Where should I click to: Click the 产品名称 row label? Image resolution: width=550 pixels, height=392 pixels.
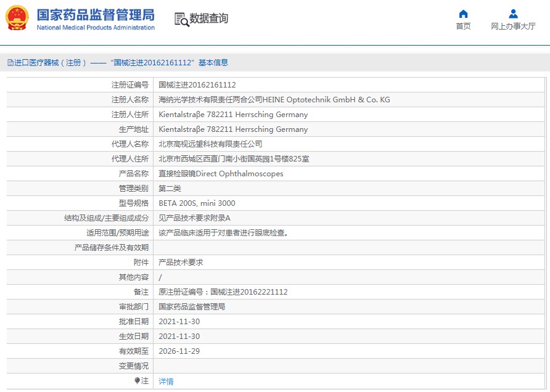[x=134, y=174]
